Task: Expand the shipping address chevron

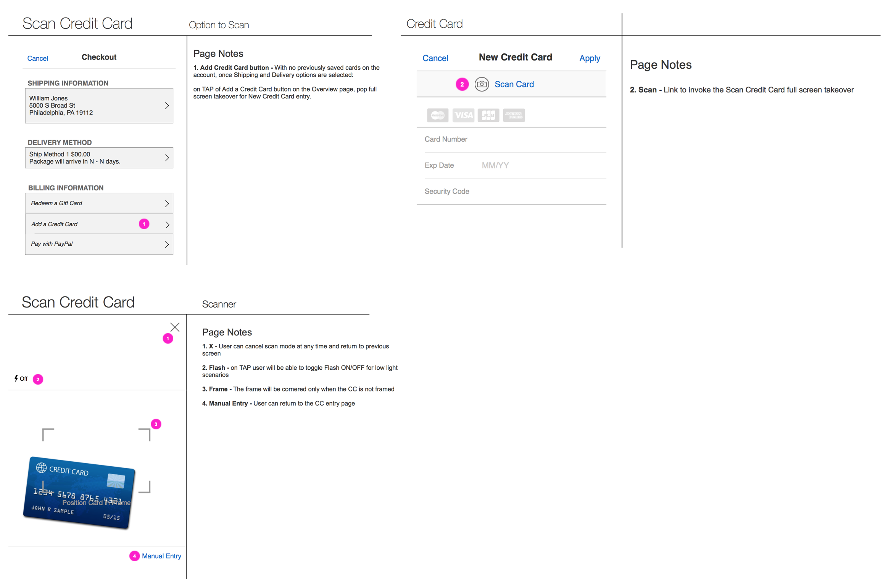Action: (167, 106)
